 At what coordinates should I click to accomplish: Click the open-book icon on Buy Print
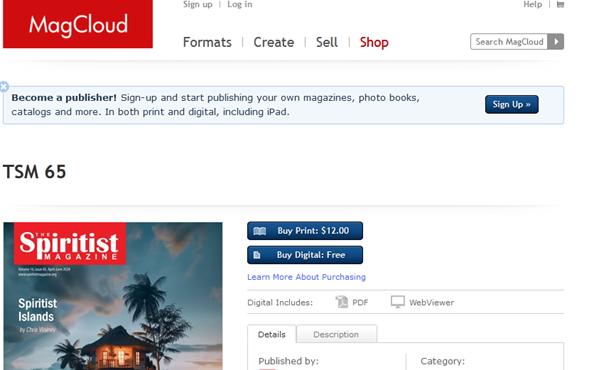click(260, 231)
